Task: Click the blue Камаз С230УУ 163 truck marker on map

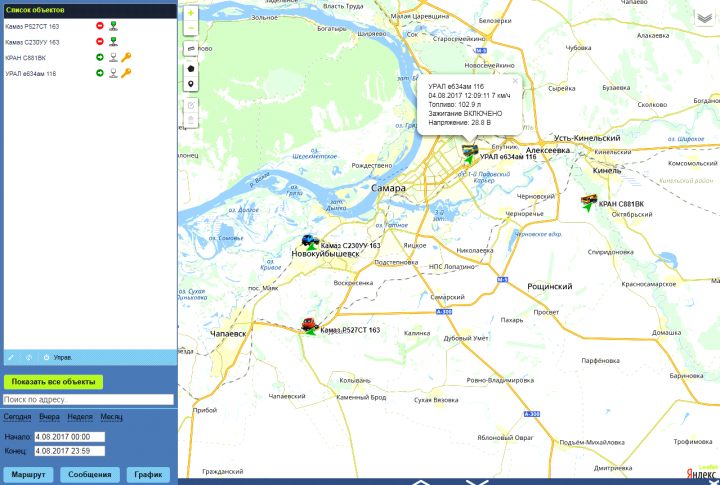Action: 310,240
